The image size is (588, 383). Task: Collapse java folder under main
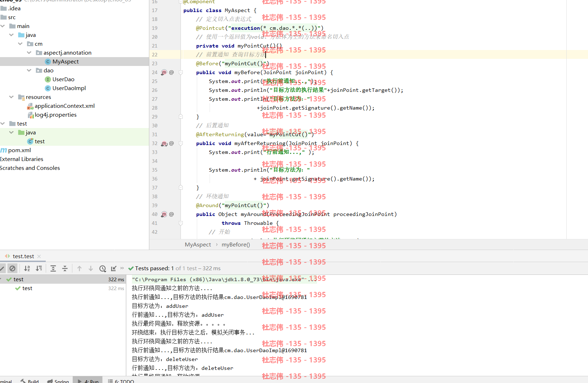point(11,35)
